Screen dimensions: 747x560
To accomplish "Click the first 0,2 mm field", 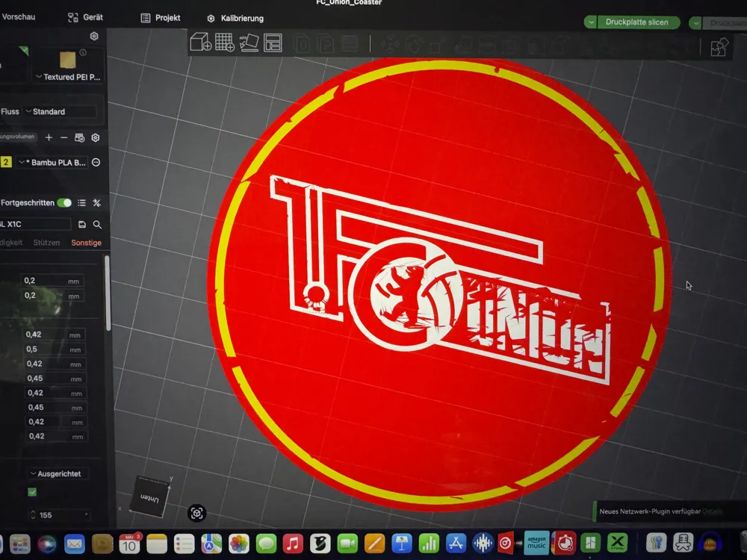I will point(52,281).
